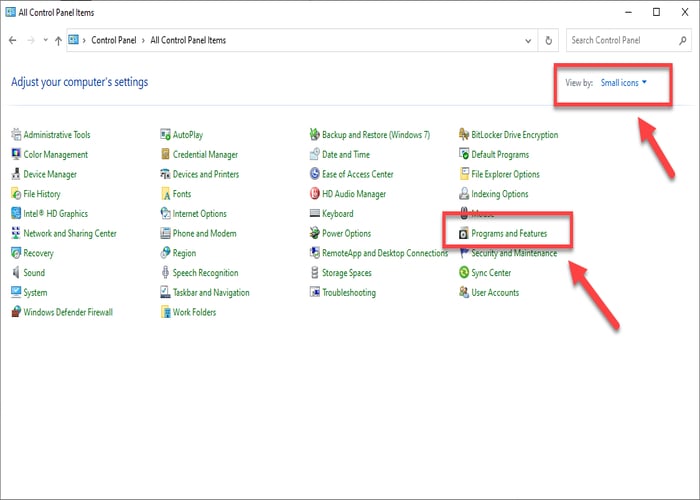Open the Power Options icon
The image size is (700, 500).
315,233
